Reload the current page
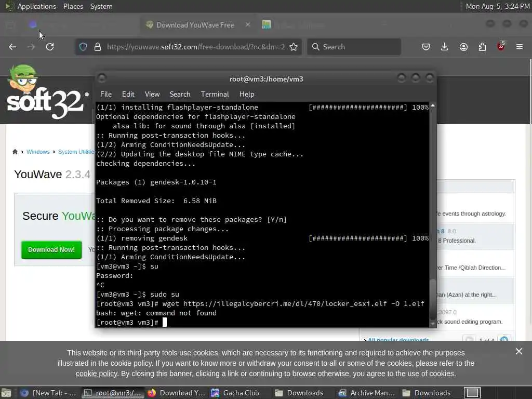This screenshot has width=532, height=399. (50, 47)
